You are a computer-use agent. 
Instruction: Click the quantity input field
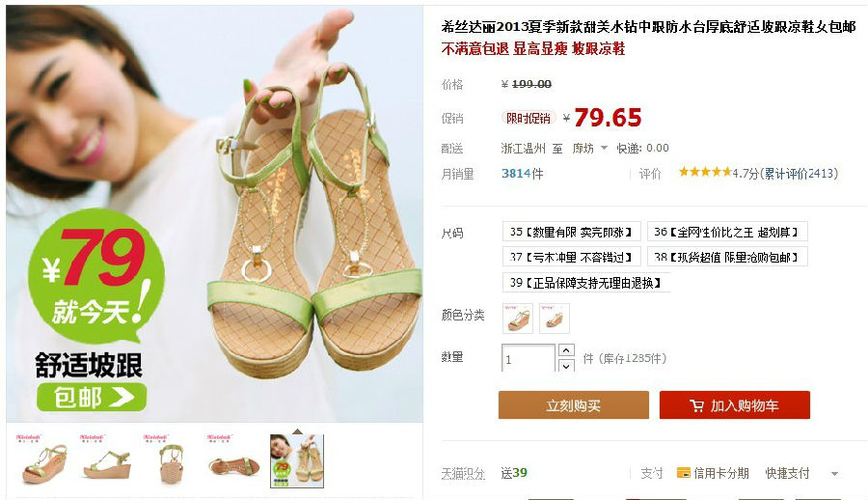click(x=529, y=358)
